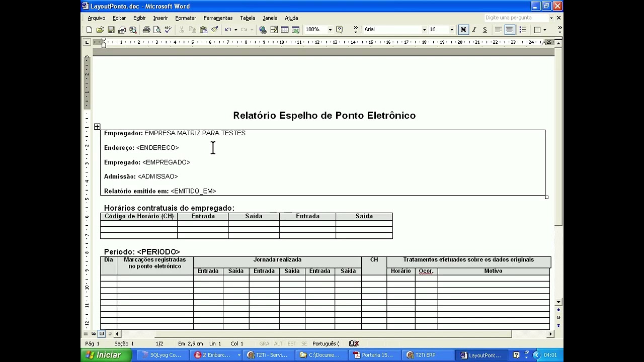Expand the Formatting toolbar options chevron
Screen dimensions: 644x362
tap(559, 30)
